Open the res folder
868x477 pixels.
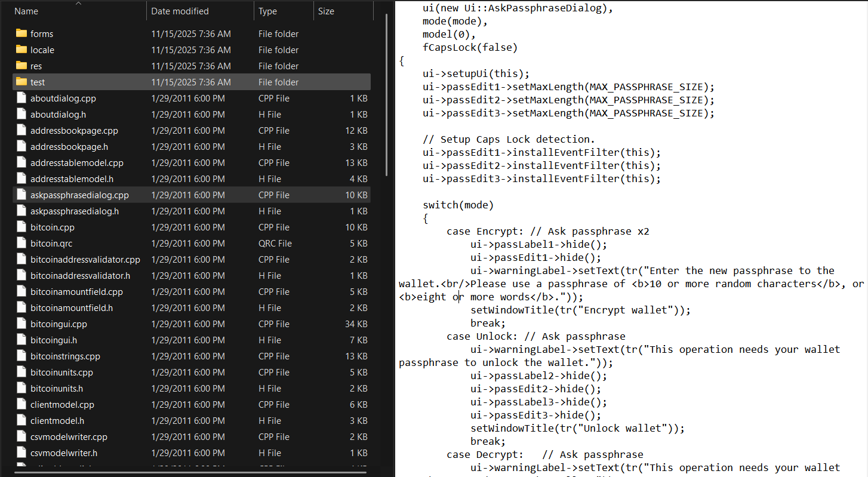pyautogui.click(x=37, y=66)
